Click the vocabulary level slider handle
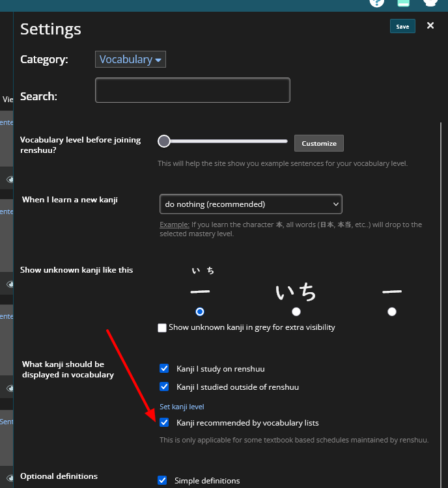The image size is (448, 488). point(164,141)
